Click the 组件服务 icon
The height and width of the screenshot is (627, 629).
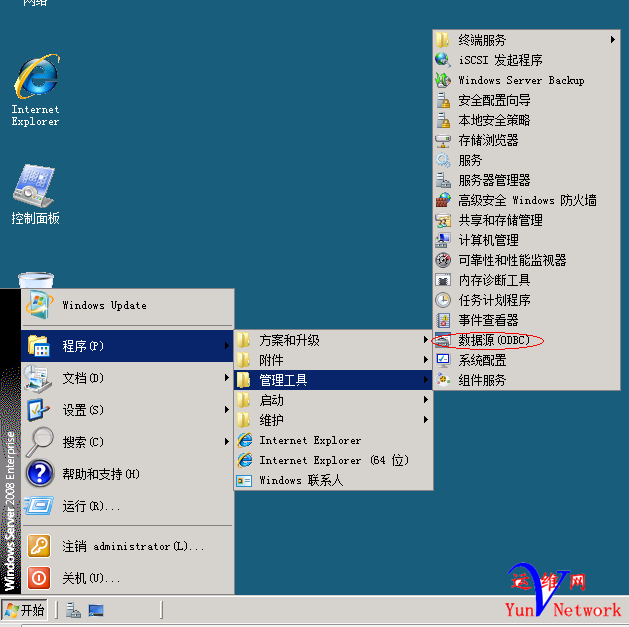(x=443, y=379)
